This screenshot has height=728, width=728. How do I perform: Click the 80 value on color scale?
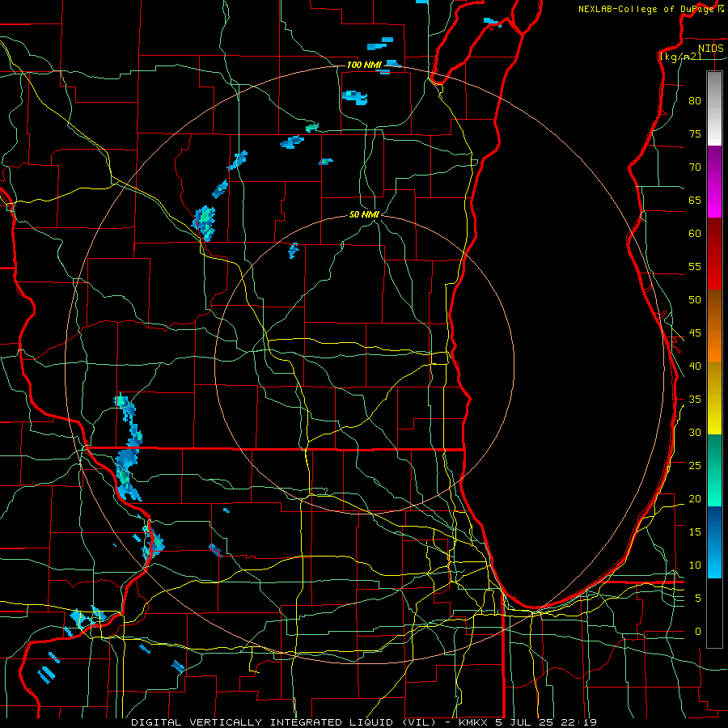[695, 101]
